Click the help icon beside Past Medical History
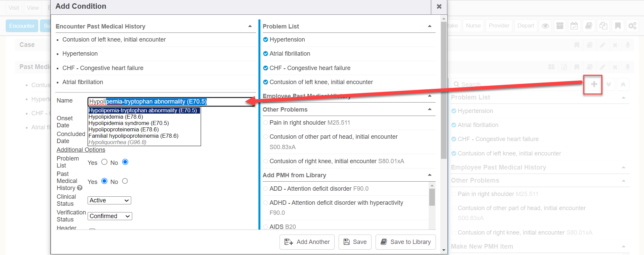 point(80,188)
